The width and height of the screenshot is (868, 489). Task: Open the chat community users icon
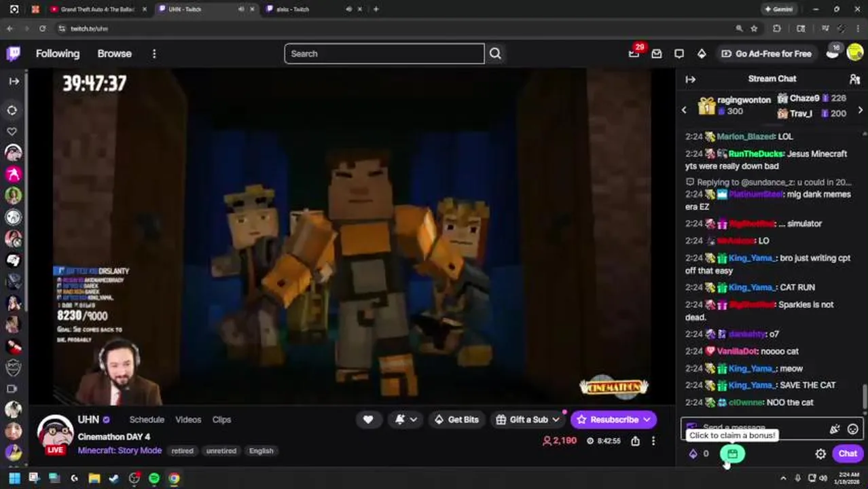854,79
